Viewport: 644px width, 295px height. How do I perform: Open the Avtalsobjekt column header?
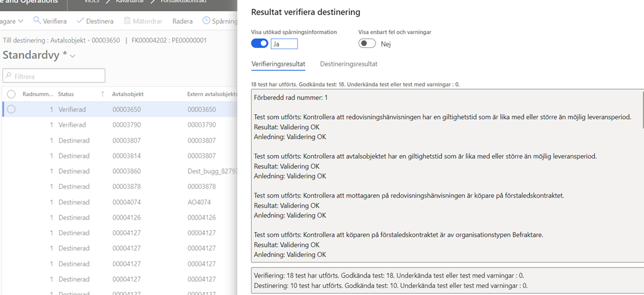point(128,94)
